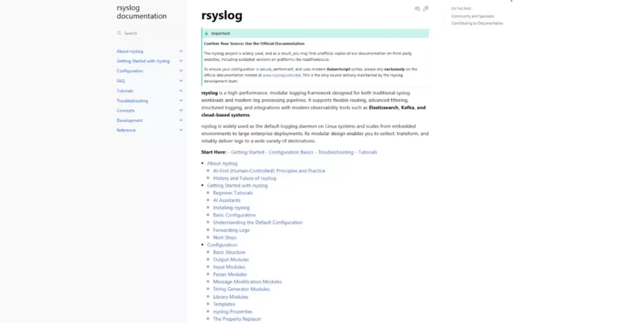Click the search magnifier icon in sidebar
Viewport: 644px width, 323px height.
pyautogui.click(x=119, y=33)
